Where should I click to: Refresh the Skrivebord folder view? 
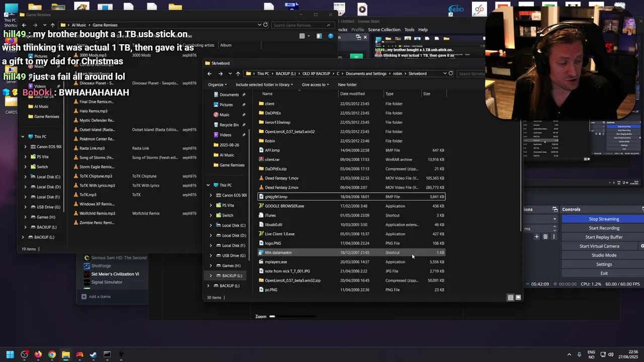click(451, 73)
